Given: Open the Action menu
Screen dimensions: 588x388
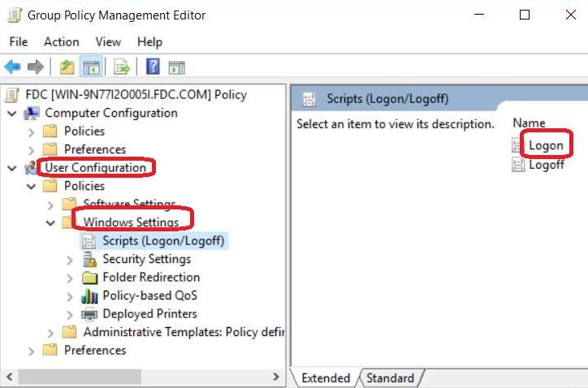Looking at the screenshot, I should (x=62, y=41).
